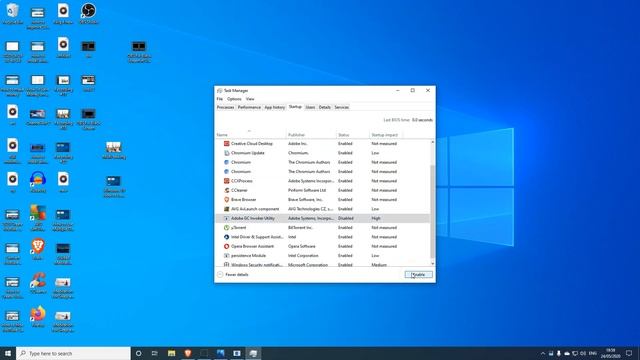Click the scrollbar down arrow in startup list

(432, 264)
